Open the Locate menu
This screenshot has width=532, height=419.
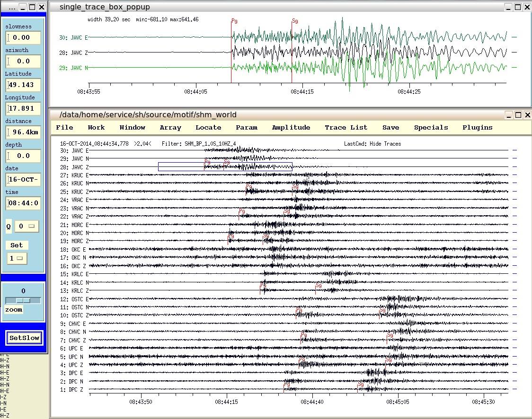(208, 127)
